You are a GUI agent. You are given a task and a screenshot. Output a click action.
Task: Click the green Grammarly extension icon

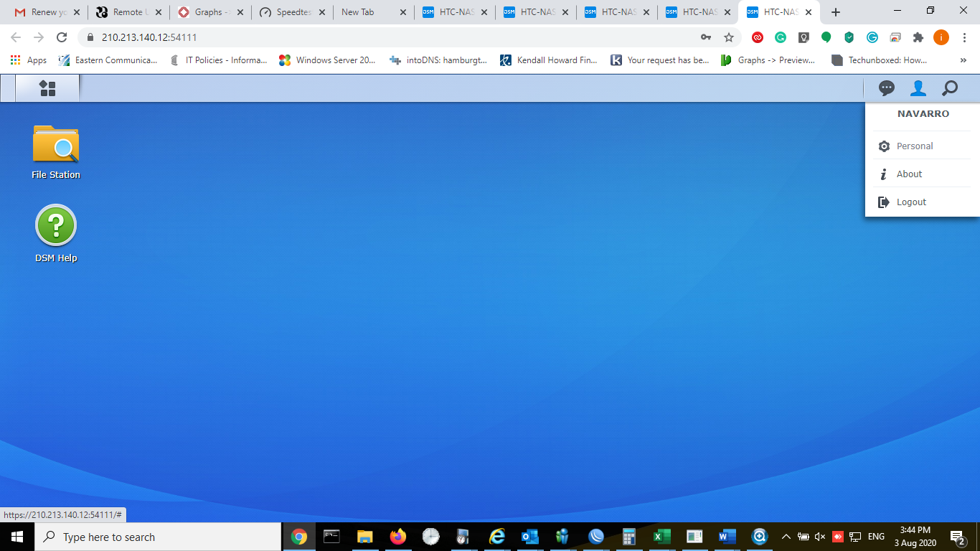(x=781, y=37)
